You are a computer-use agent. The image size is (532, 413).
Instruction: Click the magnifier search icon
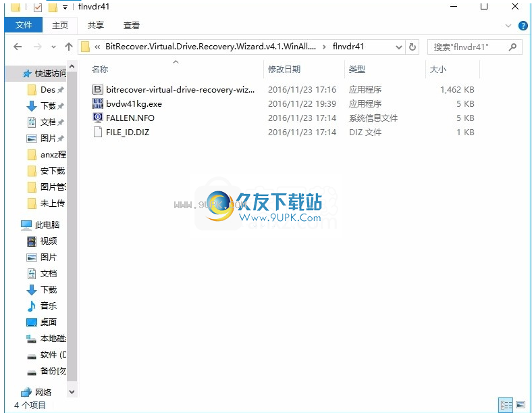512,47
